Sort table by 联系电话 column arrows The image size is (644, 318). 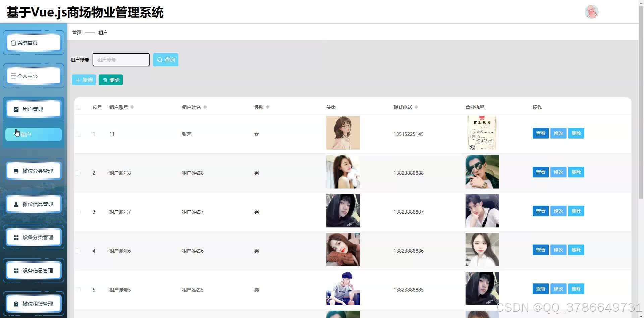(x=416, y=107)
